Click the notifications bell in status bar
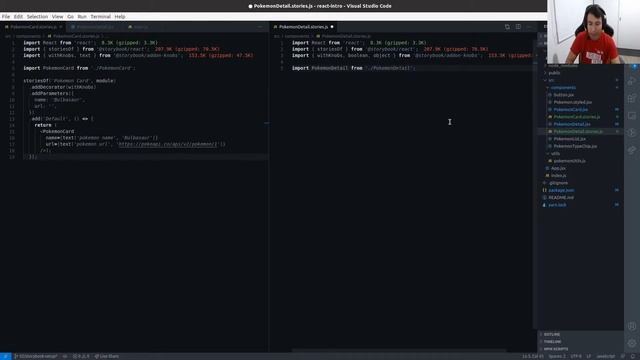This screenshot has width=640, height=360. pos(632,356)
